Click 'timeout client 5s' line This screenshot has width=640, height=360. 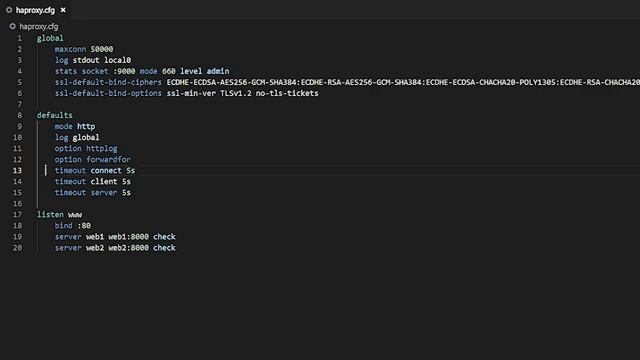93,182
